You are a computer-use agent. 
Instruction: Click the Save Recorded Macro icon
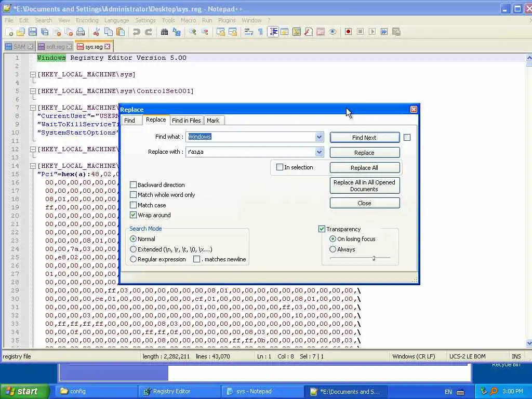tap(396, 32)
